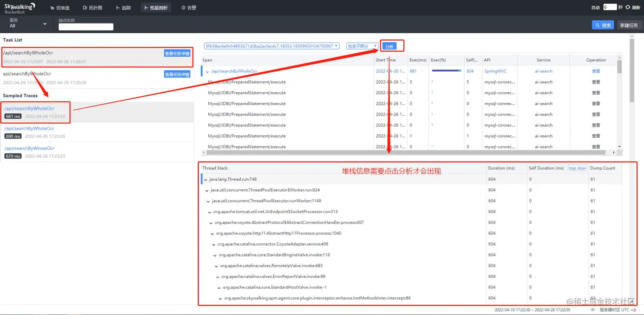Open the 仪表盘 dashboard tab
644x315 pixels.
coord(60,8)
